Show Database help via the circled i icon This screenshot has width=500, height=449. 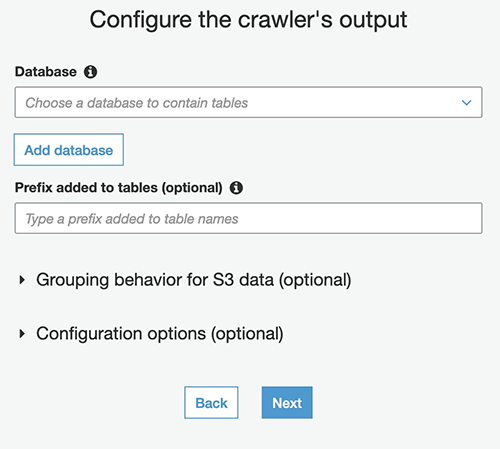[90, 72]
